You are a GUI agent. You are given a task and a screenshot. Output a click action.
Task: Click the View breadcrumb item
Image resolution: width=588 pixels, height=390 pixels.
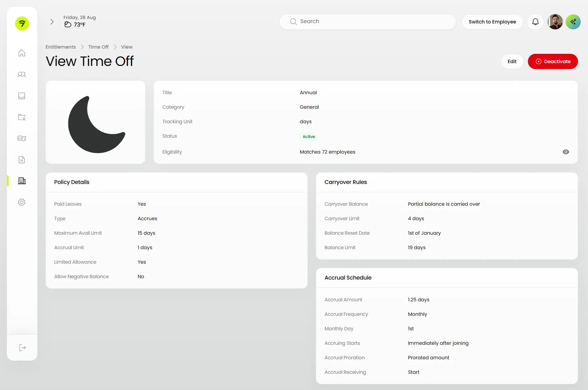coord(127,47)
